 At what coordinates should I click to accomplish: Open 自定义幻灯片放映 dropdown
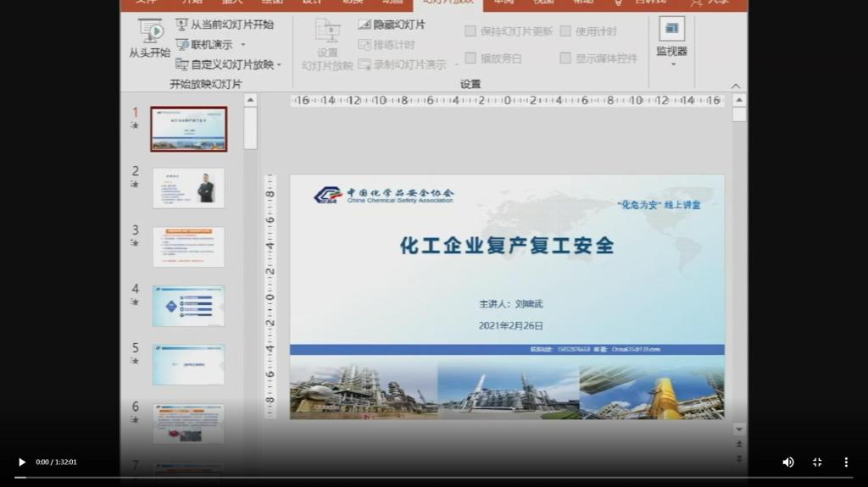(x=279, y=64)
